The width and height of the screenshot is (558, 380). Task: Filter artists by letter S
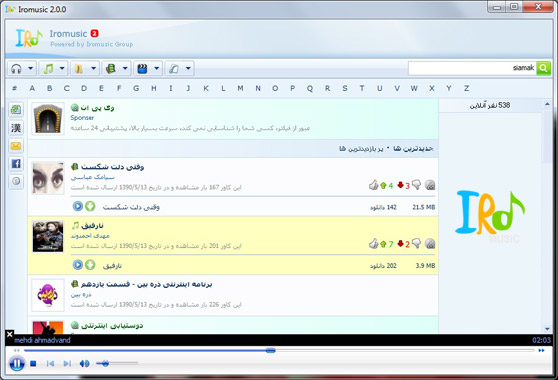pos(344,88)
